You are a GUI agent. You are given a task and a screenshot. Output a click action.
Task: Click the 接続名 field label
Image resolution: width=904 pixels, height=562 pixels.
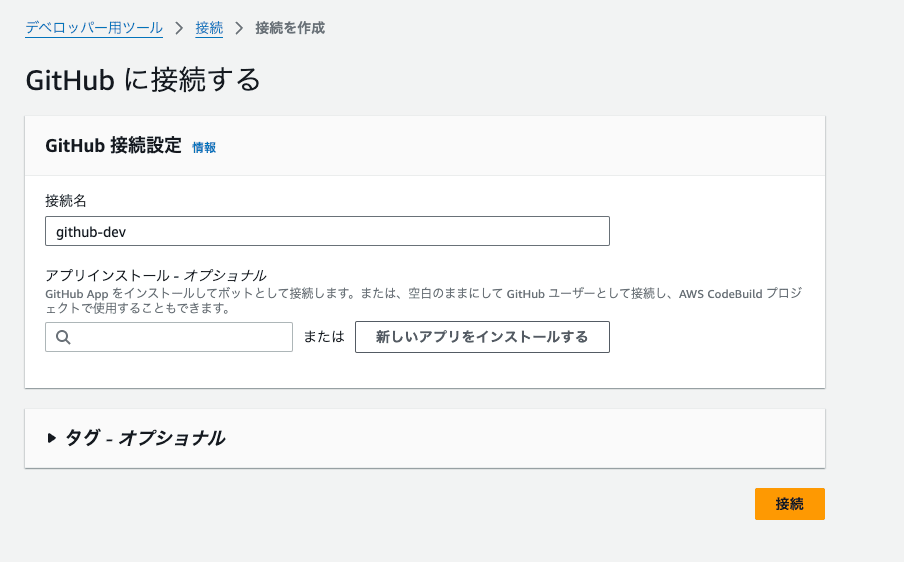pyautogui.click(x=66, y=201)
